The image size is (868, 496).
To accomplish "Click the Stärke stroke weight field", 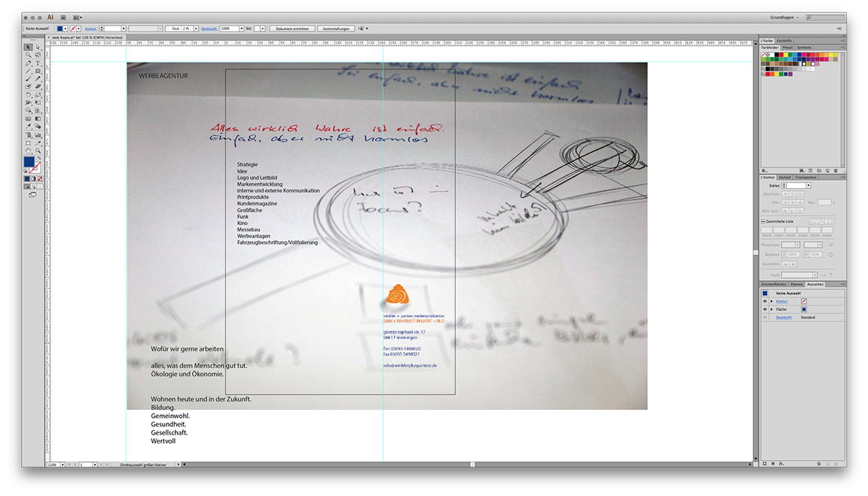I will (x=795, y=185).
